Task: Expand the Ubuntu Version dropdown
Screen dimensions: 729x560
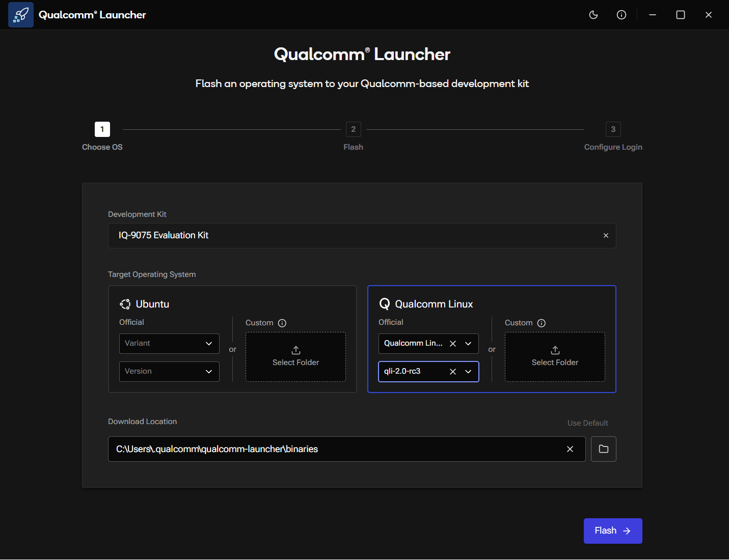Action: point(169,372)
